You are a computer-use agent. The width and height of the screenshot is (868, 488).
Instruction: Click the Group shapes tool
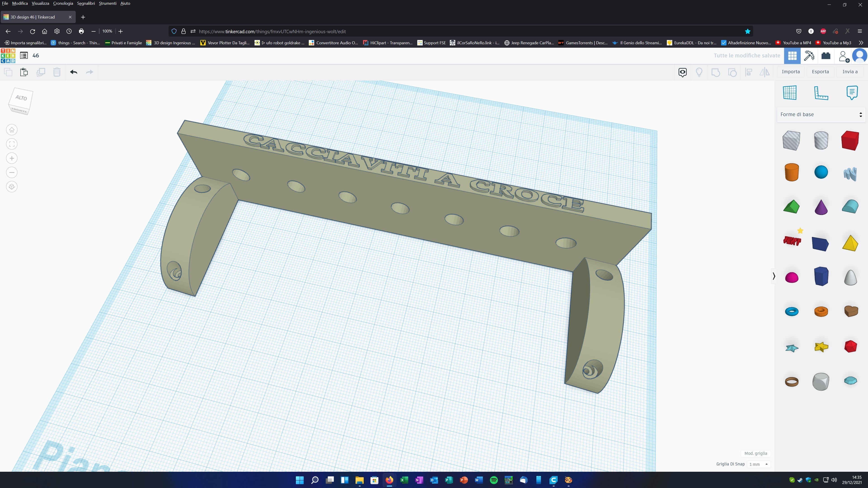pyautogui.click(x=715, y=72)
